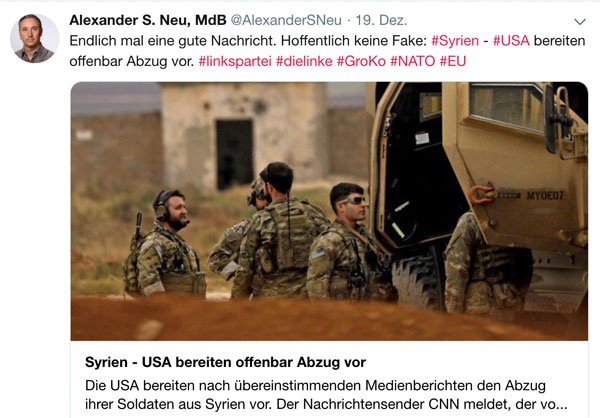Follow the #USA hashtag

pos(511,41)
